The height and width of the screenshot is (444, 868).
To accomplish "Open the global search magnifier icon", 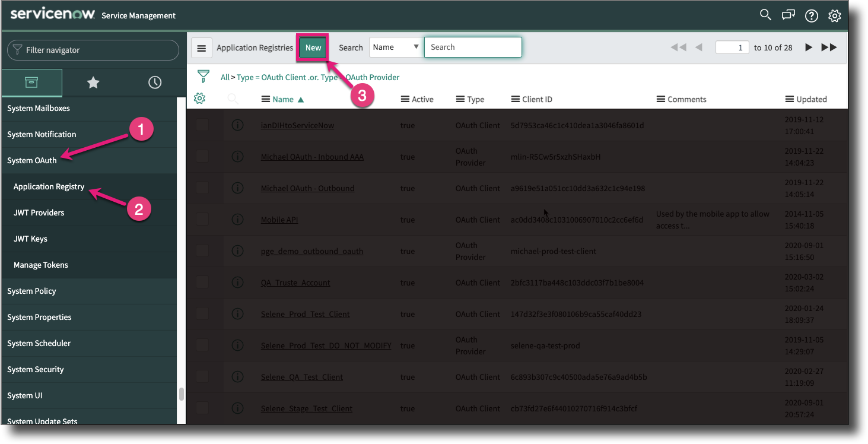I will 765,15.
